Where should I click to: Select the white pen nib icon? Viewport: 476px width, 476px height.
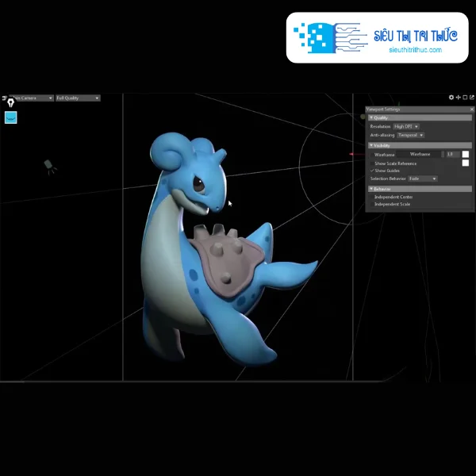click(x=11, y=102)
